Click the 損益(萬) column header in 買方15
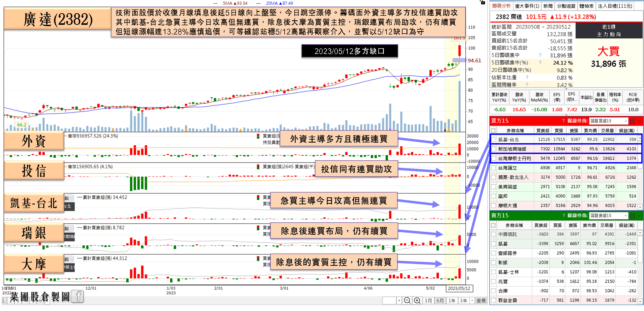Viewport: 644px width, 311px height. [x=626, y=130]
